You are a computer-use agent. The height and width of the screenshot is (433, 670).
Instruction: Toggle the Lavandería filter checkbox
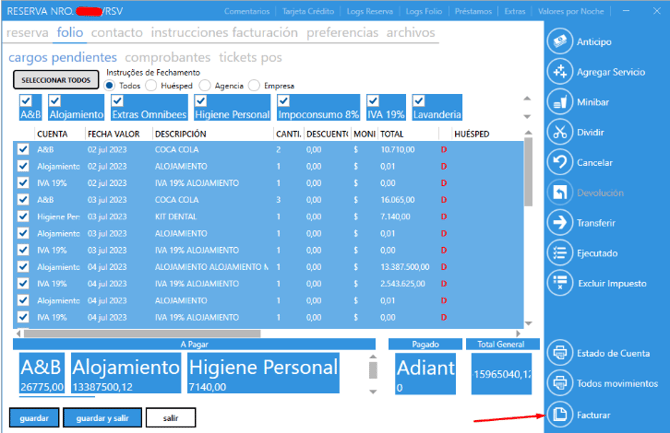coord(419,101)
